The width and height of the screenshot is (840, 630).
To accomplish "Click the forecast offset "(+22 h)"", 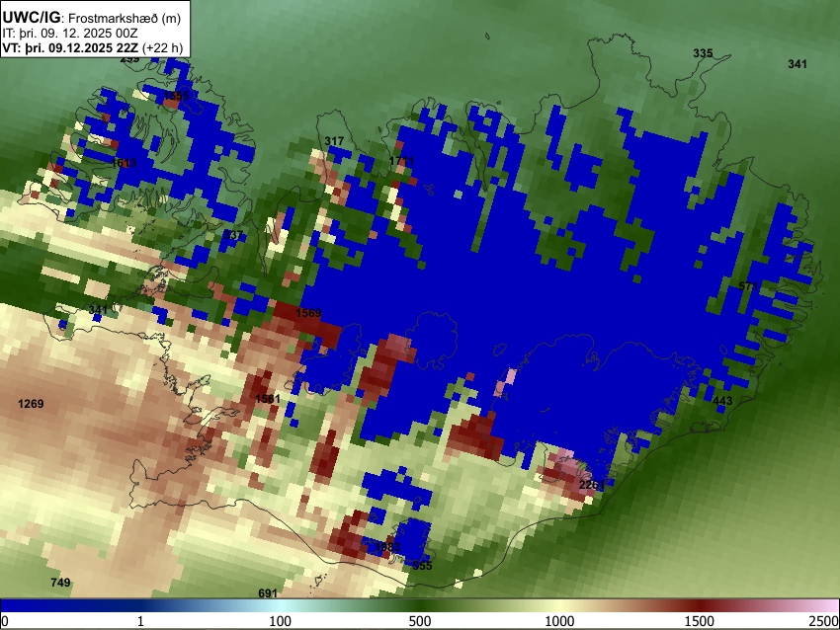I will tap(163, 47).
